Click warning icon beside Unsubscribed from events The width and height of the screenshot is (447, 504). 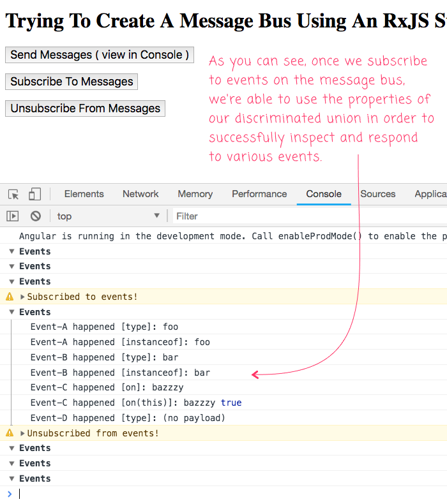[x=10, y=433]
